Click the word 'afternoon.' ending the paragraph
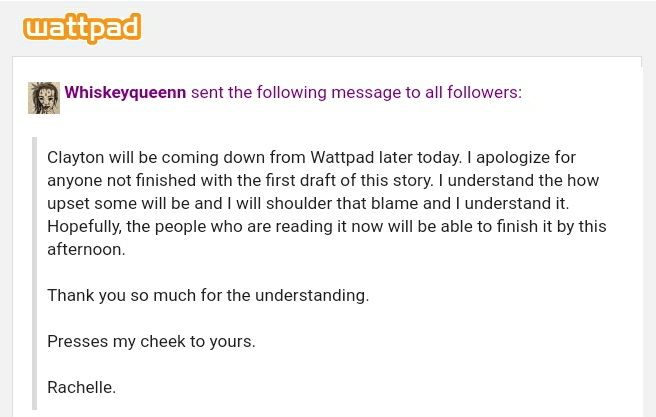The image size is (656, 417). point(86,250)
